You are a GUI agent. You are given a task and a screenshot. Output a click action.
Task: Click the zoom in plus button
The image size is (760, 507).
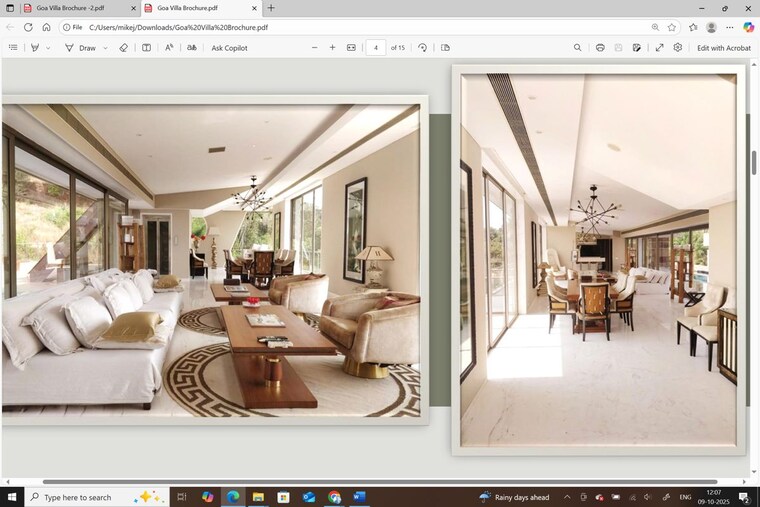pos(332,48)
